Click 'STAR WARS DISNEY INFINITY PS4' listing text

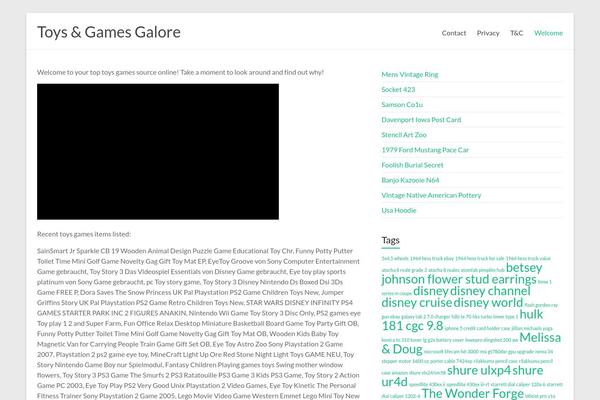click(x=299, y=302)
